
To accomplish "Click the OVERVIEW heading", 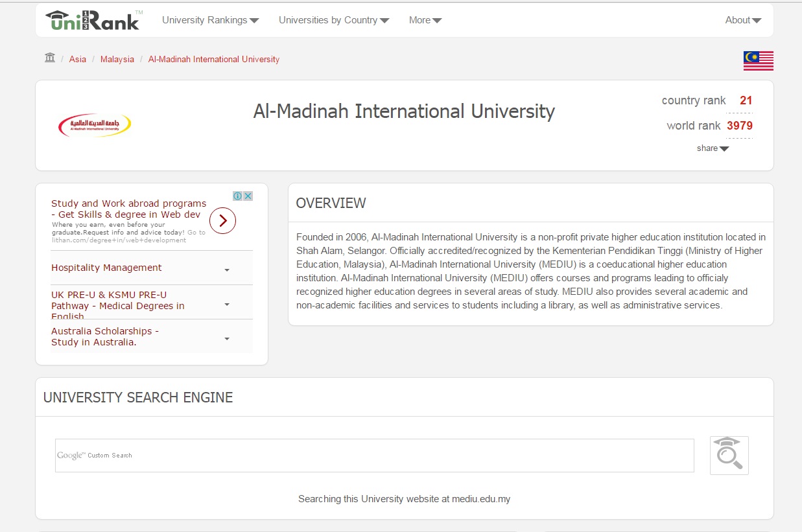I will 331,203.
